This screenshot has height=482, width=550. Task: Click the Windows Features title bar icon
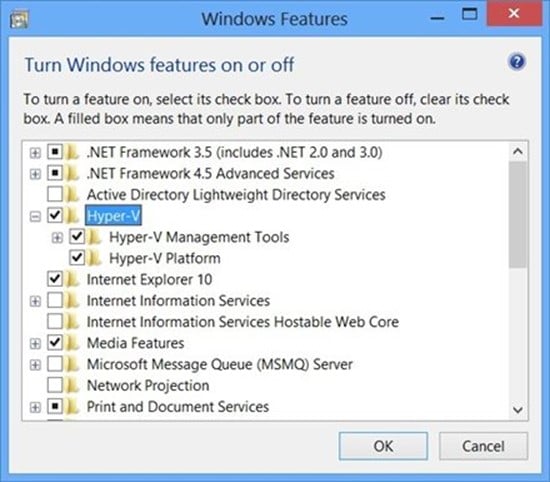[19, 20]
